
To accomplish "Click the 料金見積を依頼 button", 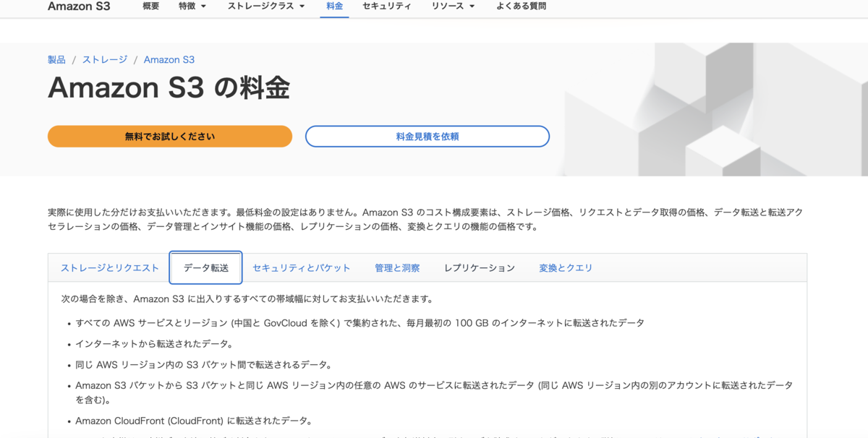I will coord(427,136).
